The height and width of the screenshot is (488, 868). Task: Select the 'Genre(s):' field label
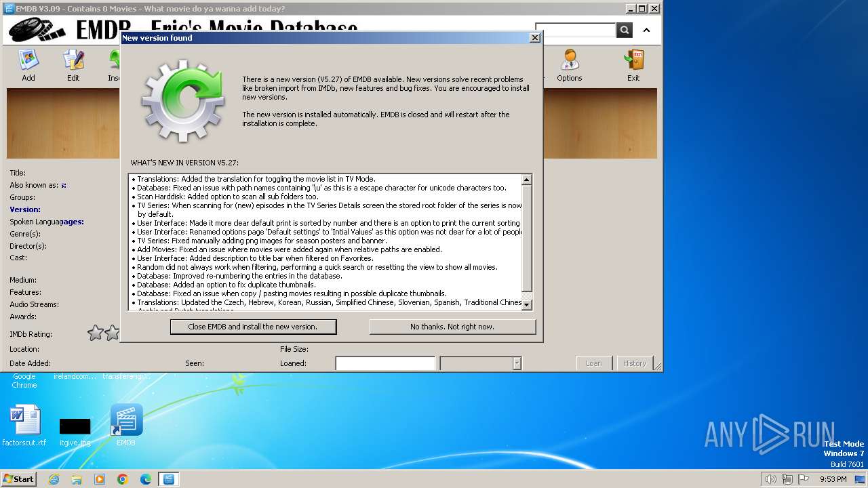coord(25,234)
